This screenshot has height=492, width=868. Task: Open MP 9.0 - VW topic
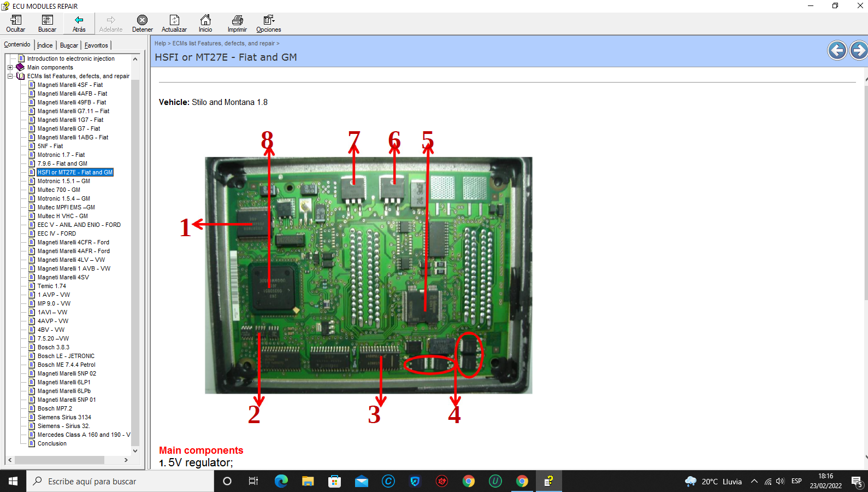[54, 303]
